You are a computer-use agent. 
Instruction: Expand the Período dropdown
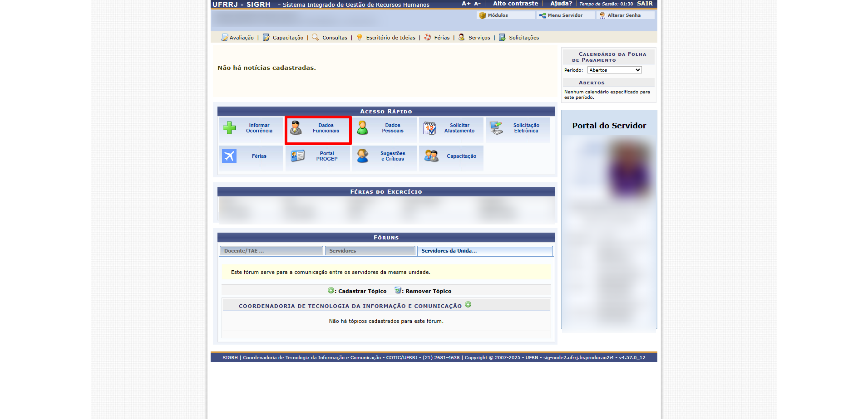[x=614, y=70]
